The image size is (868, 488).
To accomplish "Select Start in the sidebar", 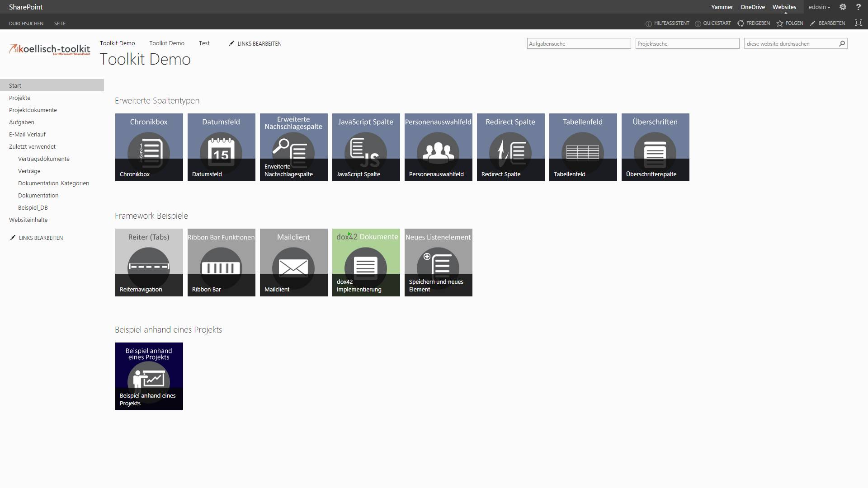I will 52,85.
